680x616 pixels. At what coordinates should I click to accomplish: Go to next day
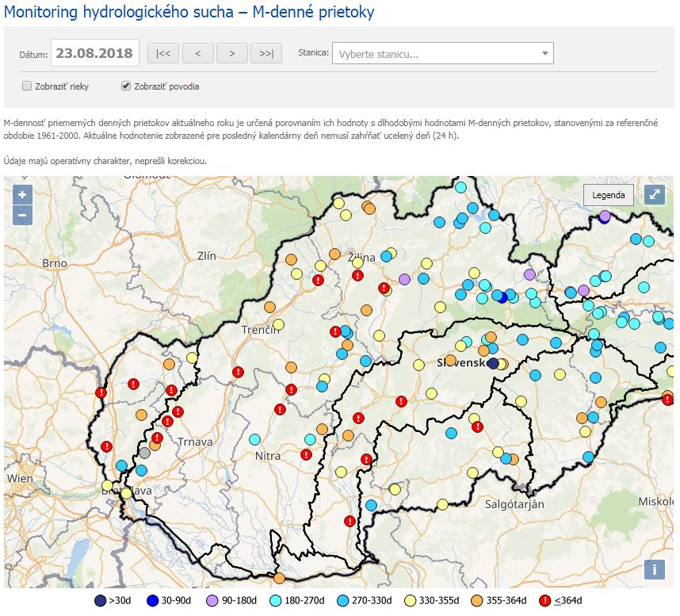coord(231,53)
